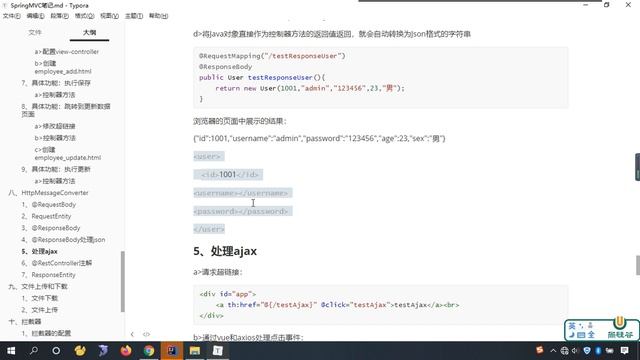Click inside the div id="app" code block
Screen dimensions: 640x360
pyautogui.click(x=380, y=305)
